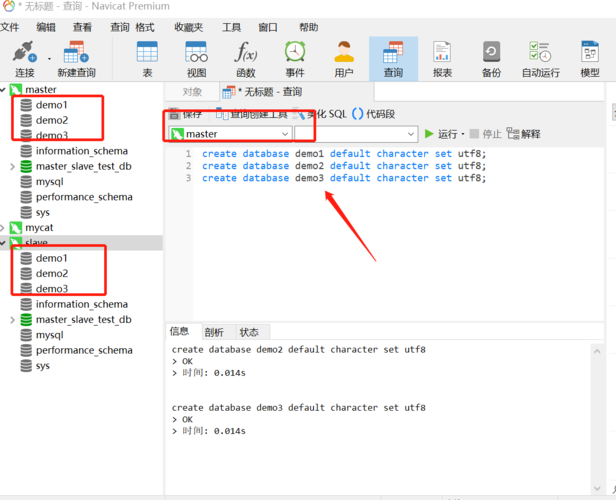Click Save (保存) in query toolbar

click(185, 114)
